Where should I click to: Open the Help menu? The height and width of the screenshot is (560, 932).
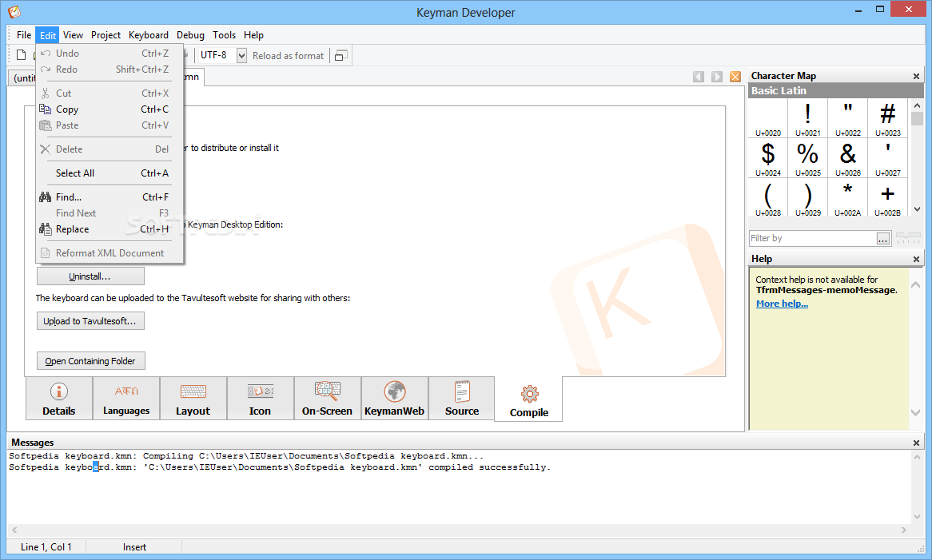(253, 35)
